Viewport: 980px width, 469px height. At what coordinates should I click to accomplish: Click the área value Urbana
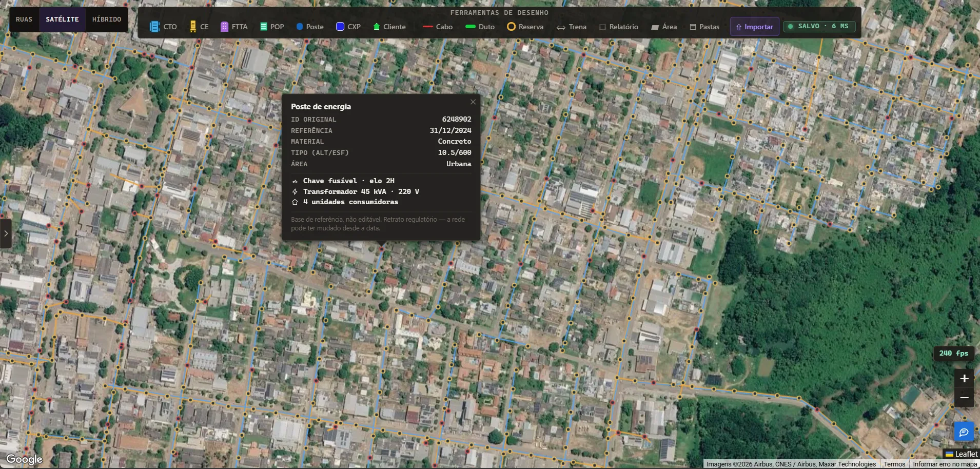(459, 164)
